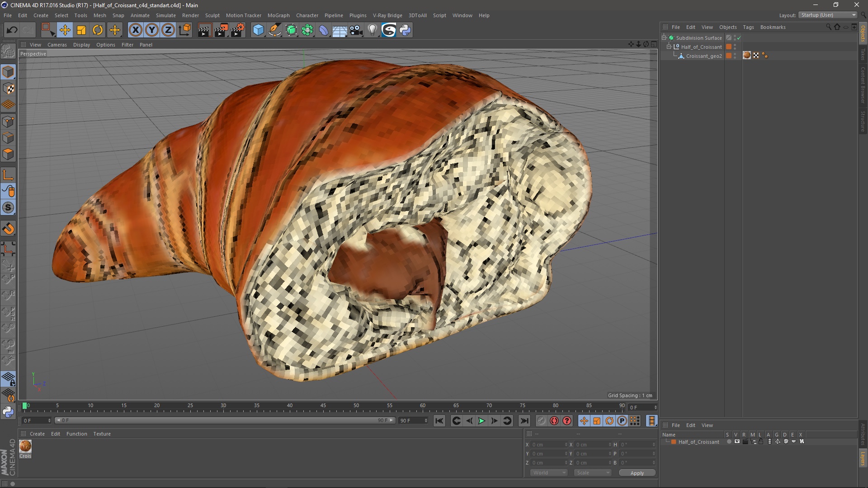Click the timeline range slider bar
This screenshot has height=488, width=868.
(x=225, y=420)
